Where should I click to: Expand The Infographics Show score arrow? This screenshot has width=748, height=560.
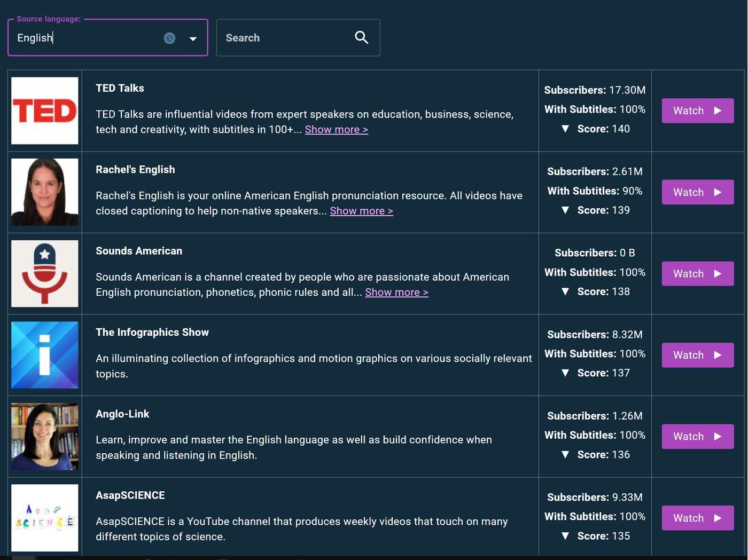[x=565, y=373]
